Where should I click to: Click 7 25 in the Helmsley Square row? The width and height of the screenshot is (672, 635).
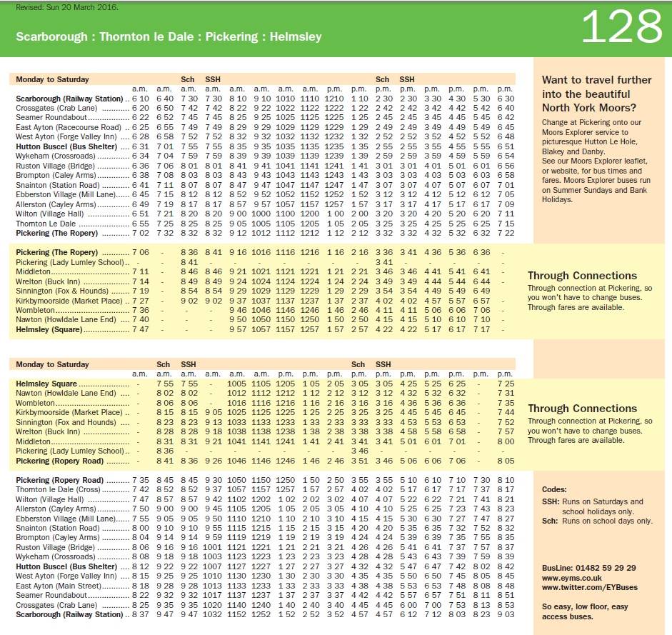(x=506, y=384)
